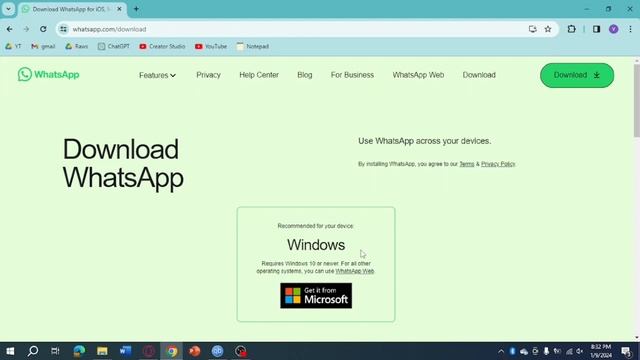Viewport: 640px width, 360px height.
Task: Reload the page with the refresh icon
Action: (43, 29)
